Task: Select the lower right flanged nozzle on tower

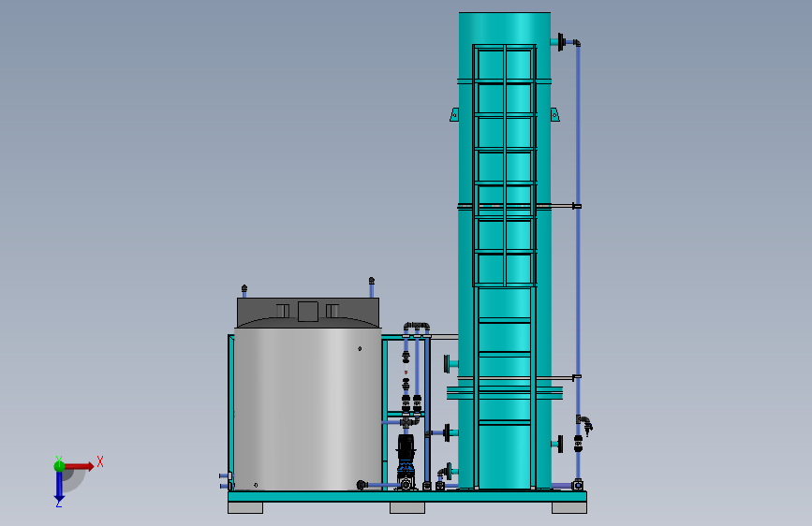Action: pos(557,445)
